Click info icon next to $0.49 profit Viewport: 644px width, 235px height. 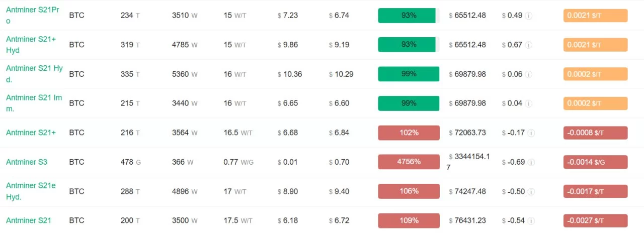[x=528, y=16]
